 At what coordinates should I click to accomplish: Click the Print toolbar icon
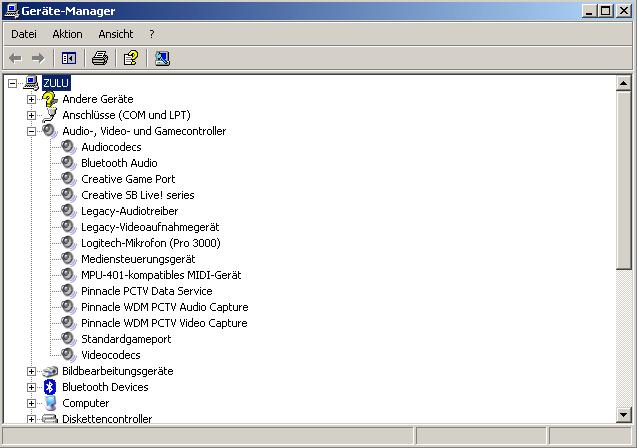pos(100,58)
